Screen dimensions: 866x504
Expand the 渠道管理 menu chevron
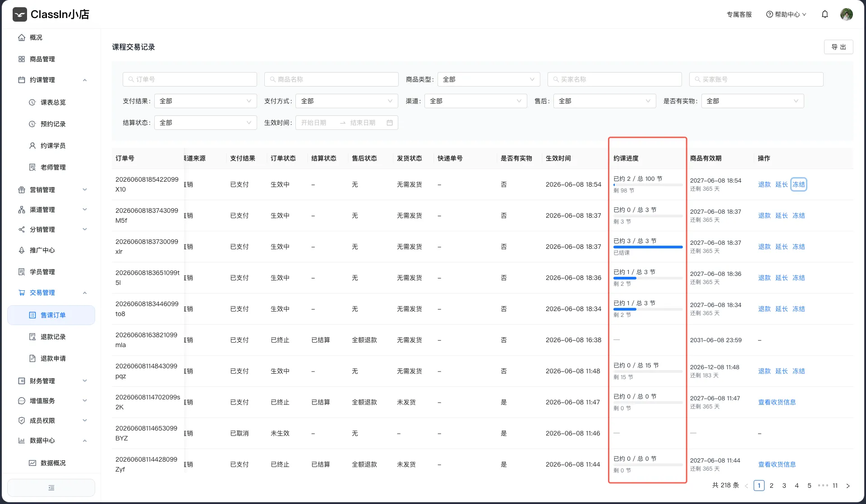pos(85,210)
